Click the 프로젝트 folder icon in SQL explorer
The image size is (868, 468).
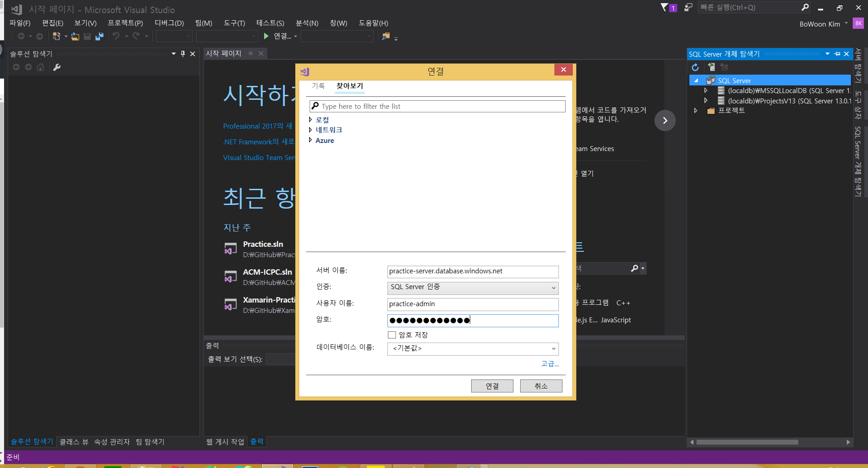(x=711, y=111)
